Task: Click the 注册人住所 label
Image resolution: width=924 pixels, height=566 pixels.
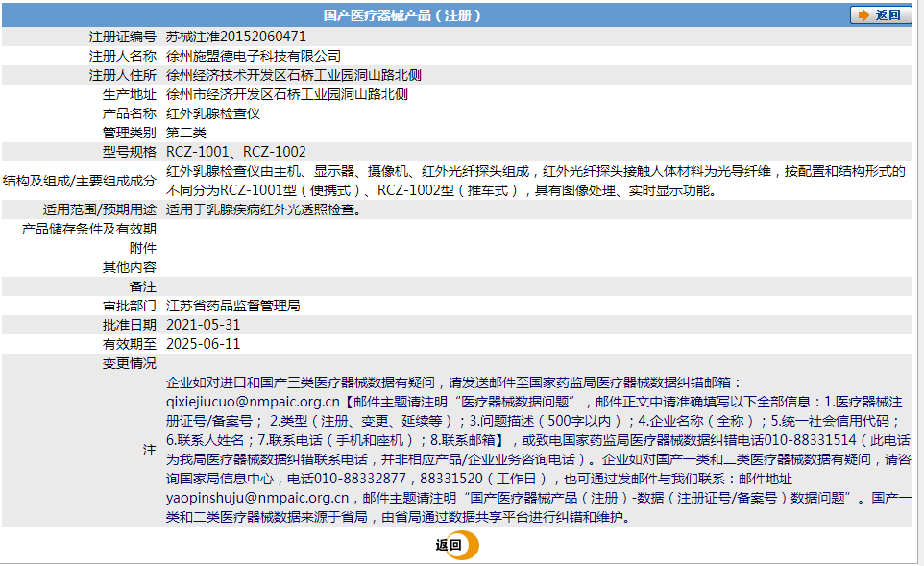Action: pos(123,75)
